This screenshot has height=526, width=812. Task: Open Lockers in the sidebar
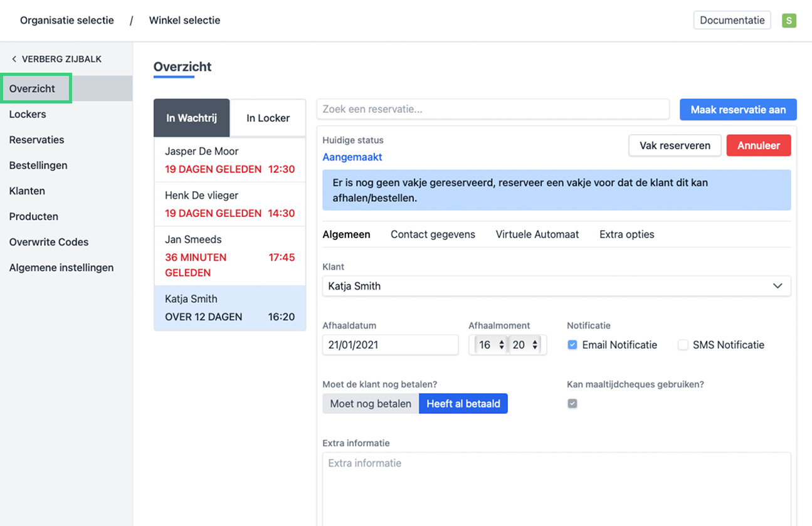tap(28, 114)
